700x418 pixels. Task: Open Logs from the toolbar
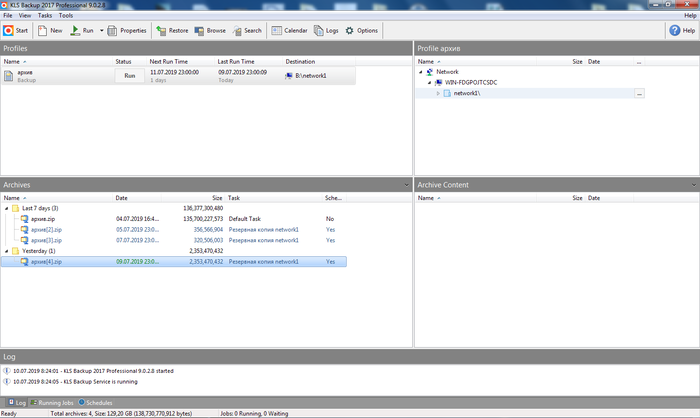coord(326,31)
